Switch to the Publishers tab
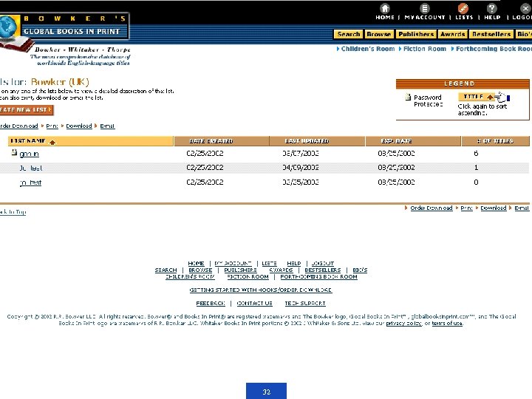 (415, 34)
